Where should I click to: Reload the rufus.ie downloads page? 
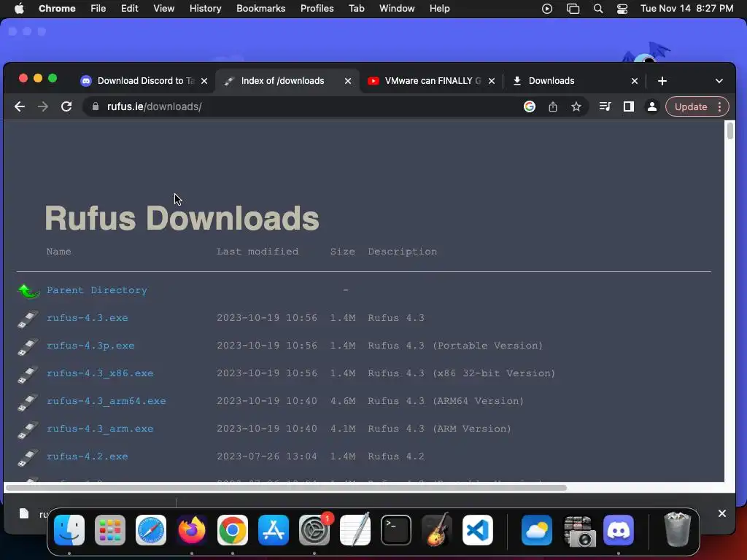tap(66, 106)
